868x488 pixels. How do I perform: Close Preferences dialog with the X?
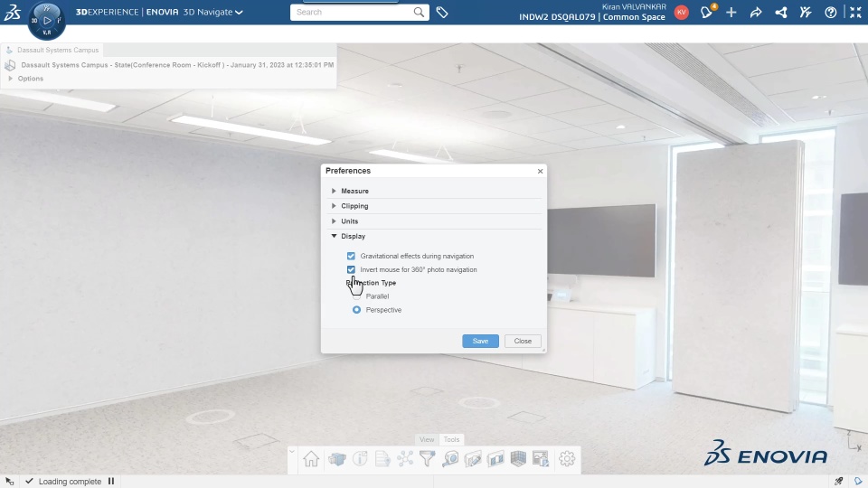pyautogui.click(x=541, y=171)
